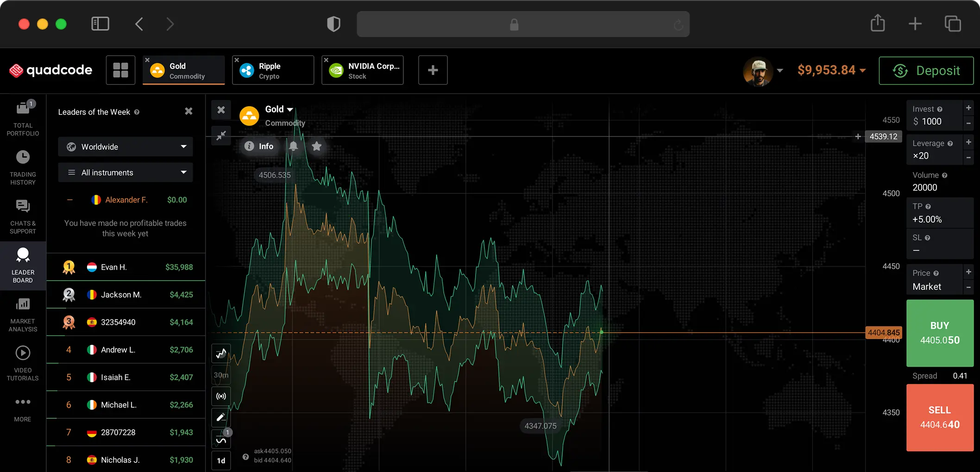Click the BUY 4405.050 button
Image resolution: width=980 pixels, height=472 pixels.
[x=940, y=333]
